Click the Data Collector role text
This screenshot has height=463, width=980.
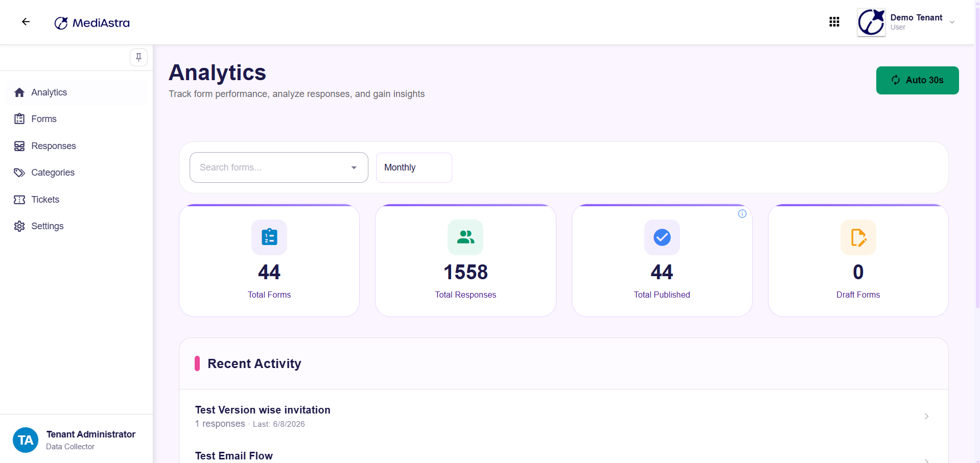[x=71, y=447]
